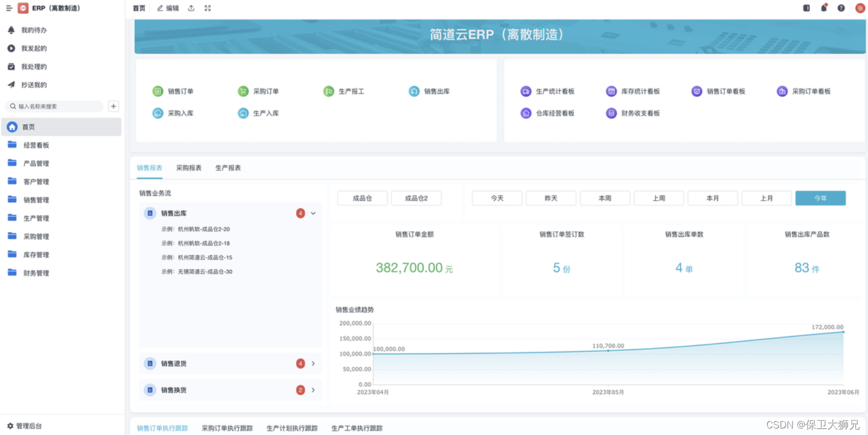Switch to 销售报表 tab

point(150,168)
